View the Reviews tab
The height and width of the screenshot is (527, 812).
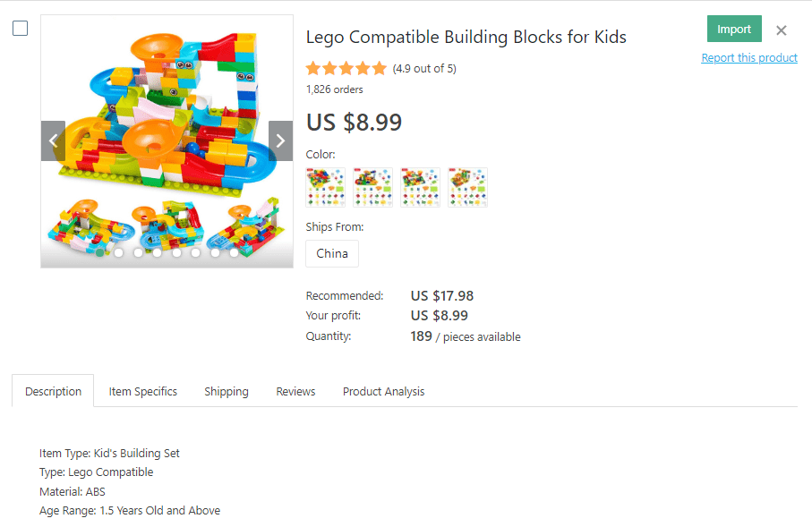click(295, 392)
